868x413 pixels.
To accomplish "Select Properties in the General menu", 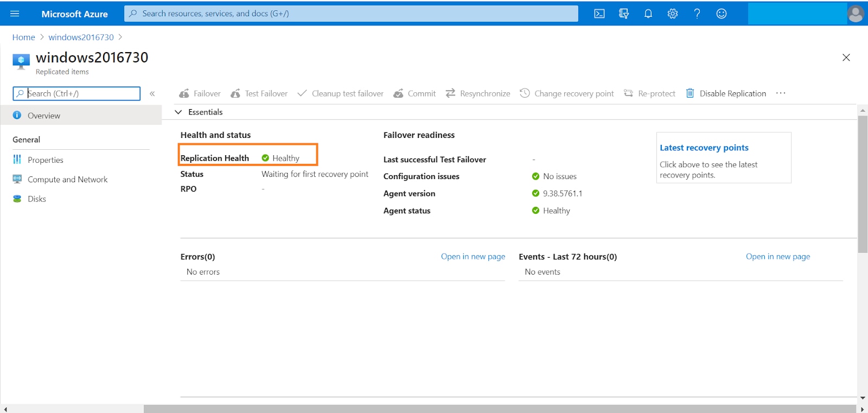I will pyautogui.click(x=46, y=160).
